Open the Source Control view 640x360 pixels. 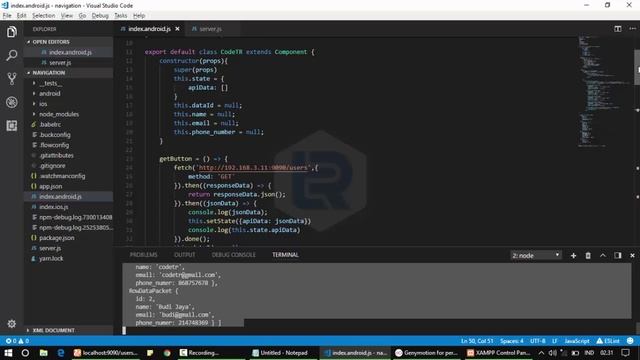coord(12,78)
